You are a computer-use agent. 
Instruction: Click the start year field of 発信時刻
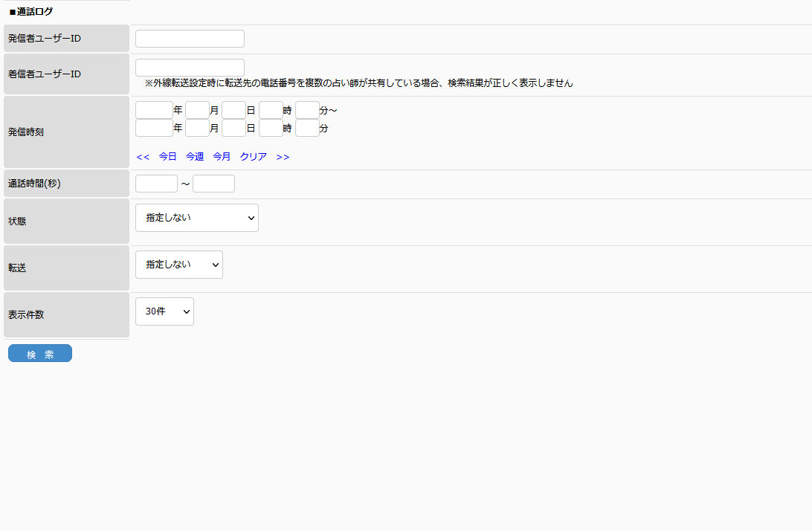pos(154,110)
